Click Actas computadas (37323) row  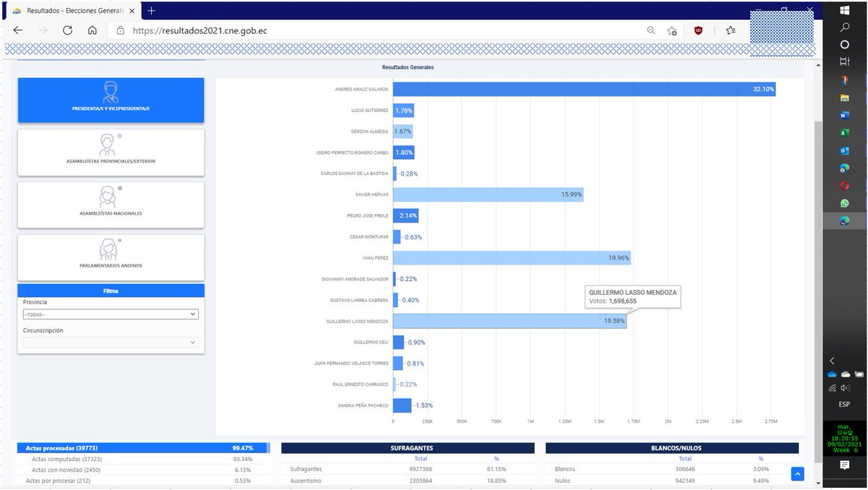point(142,459)
